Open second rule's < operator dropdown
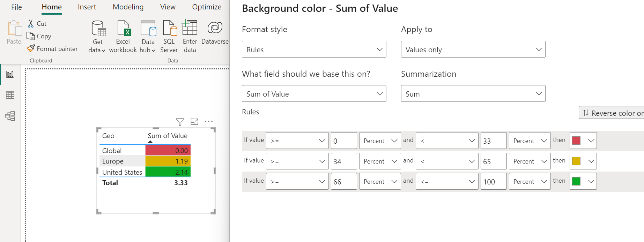The height and width of the screenshot is (242, 644). tap(447, 161)
